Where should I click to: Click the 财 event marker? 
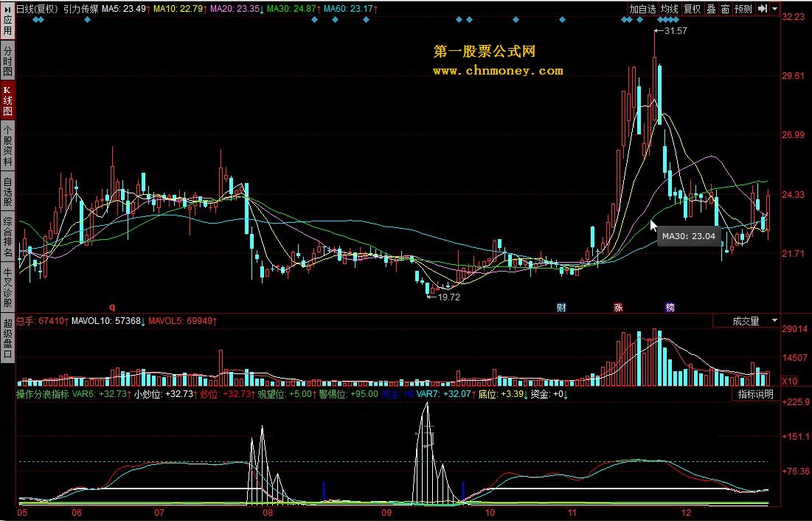pyautogui.click(x=561, y=308)
